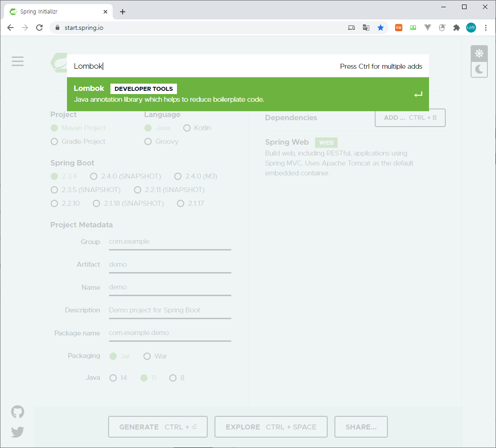Click the Artifact input field
This screenshot has width=496, height=448.
[x=170, y=265]
